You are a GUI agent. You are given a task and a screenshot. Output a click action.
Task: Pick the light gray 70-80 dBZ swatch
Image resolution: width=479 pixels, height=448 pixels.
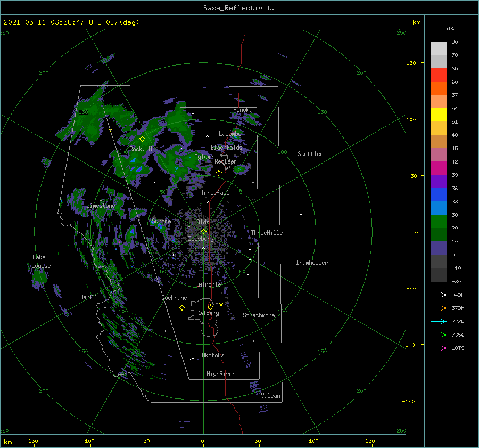[x=439, y=48]
